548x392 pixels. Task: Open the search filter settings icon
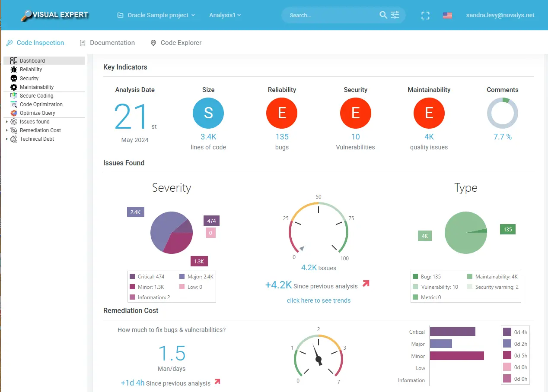394,15
